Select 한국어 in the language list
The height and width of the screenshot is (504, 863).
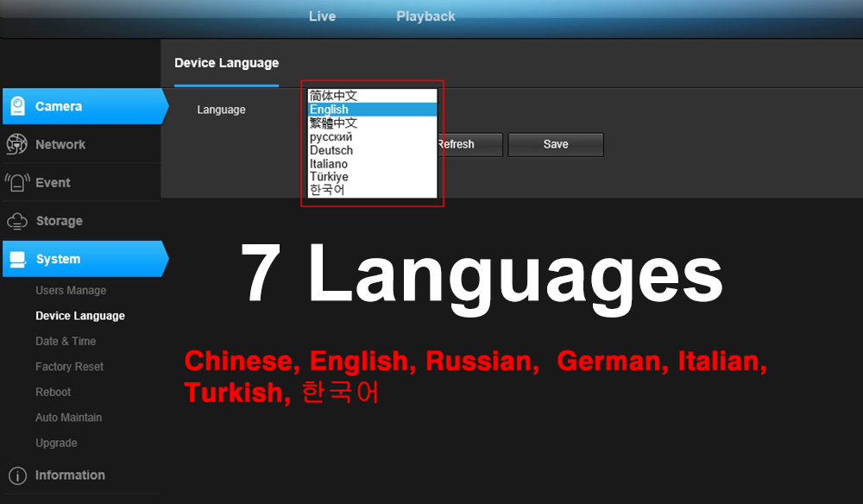327,190
